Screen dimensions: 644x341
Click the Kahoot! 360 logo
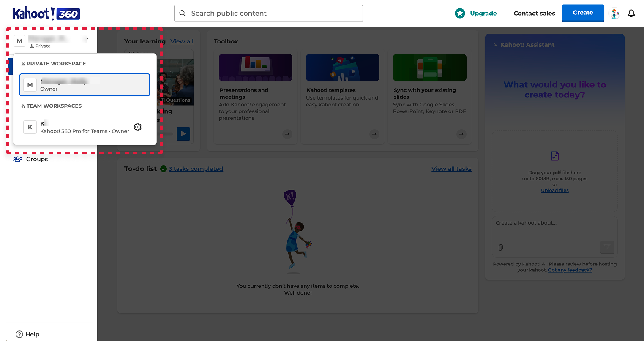tap(46, 14)
